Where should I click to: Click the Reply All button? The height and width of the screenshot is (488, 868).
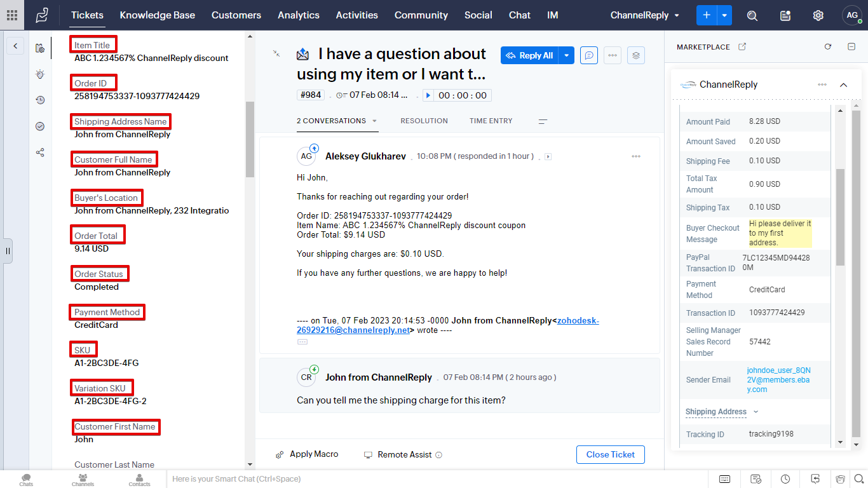click(529, 55)
